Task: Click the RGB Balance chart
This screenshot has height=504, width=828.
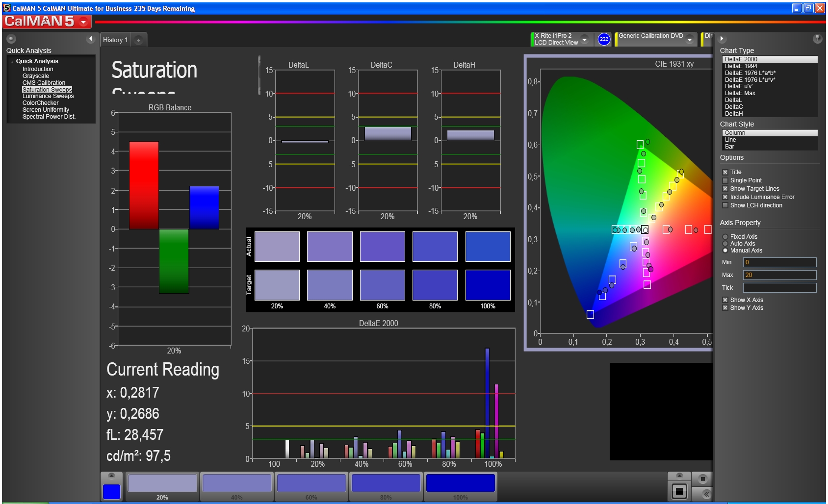Action: 170,228
